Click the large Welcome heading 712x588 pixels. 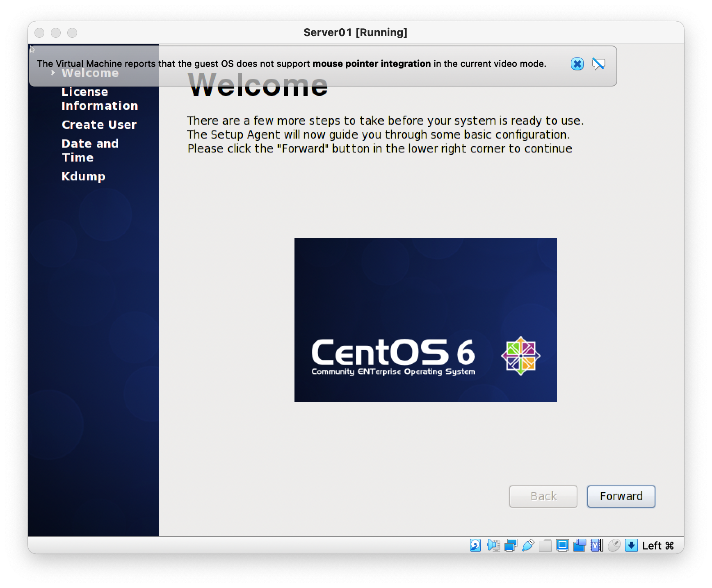258,85
